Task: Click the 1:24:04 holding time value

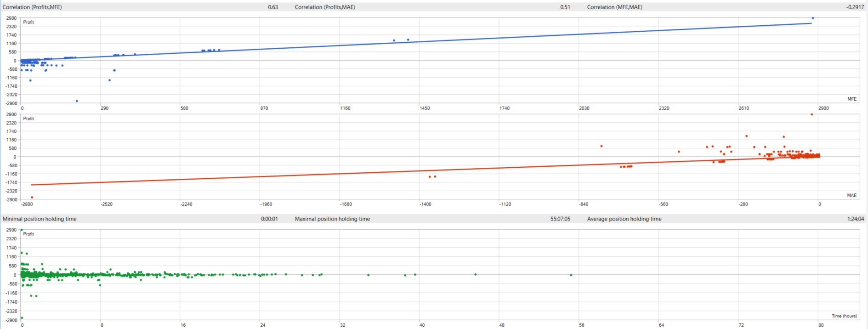Action: [x=856, y=219]
